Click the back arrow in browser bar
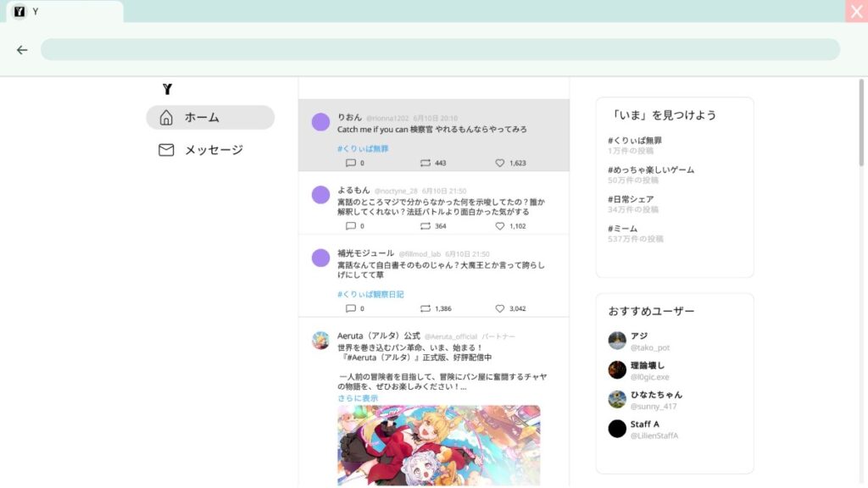Screen dimensions: 868x488 click(x=22, y=50)
